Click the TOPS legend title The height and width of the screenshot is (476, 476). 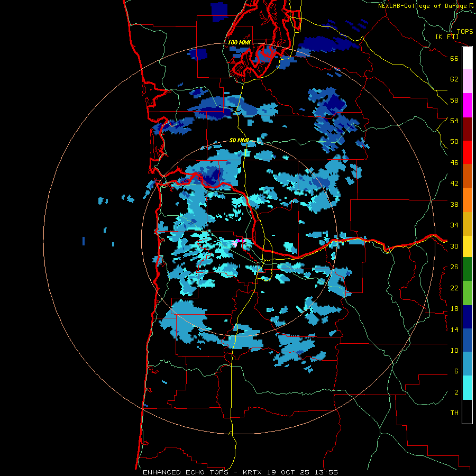pyautogui.click(x=465, y=31)
